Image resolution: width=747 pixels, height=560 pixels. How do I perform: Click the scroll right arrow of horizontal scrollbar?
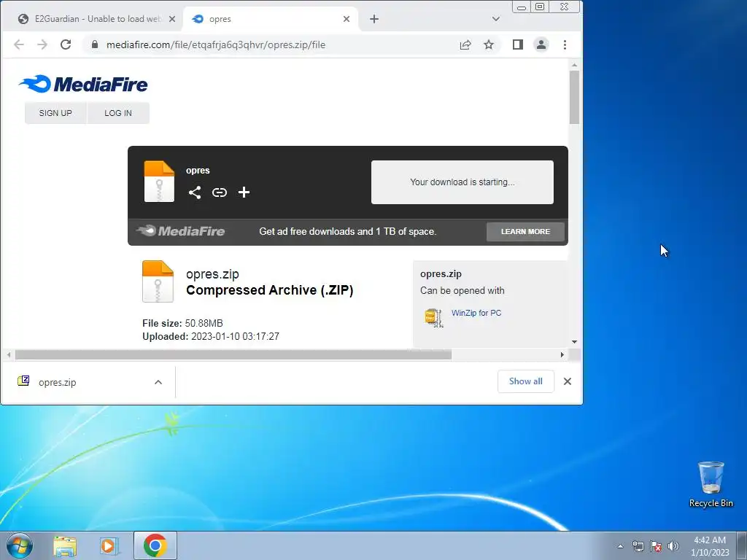click(562, 355)
